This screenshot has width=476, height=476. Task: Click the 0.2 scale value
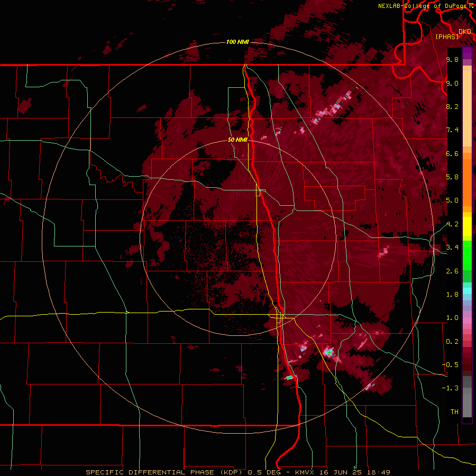pos(452,342)
